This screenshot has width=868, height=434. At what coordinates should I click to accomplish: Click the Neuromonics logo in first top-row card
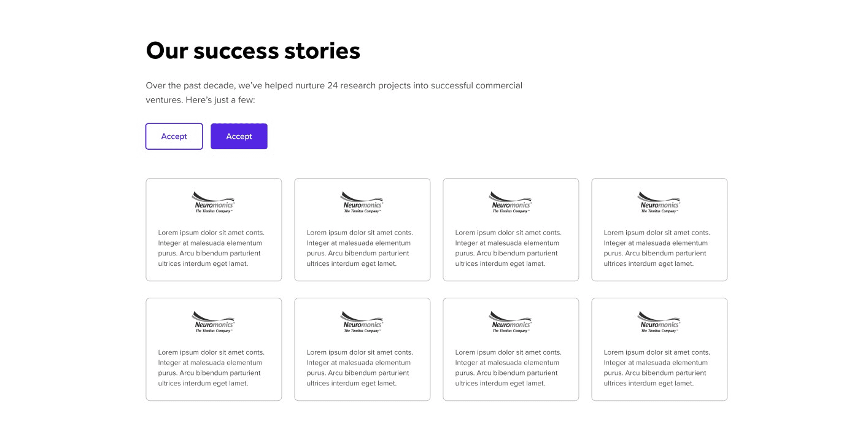tap(214, 202)
